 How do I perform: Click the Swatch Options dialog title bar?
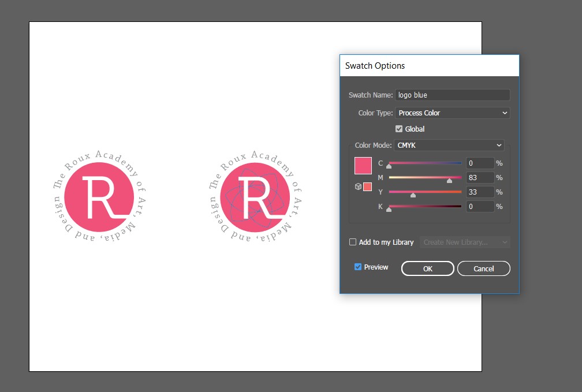coord(430,66)
